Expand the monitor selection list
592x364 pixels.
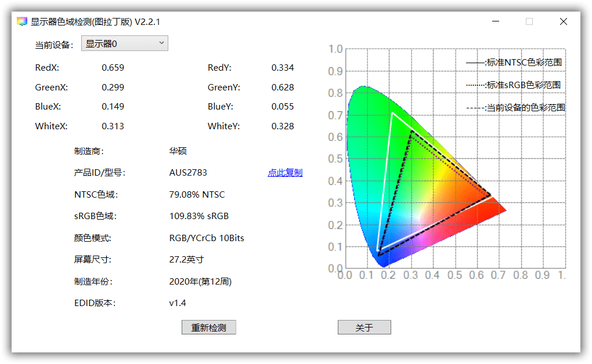(x=161, y=43)
